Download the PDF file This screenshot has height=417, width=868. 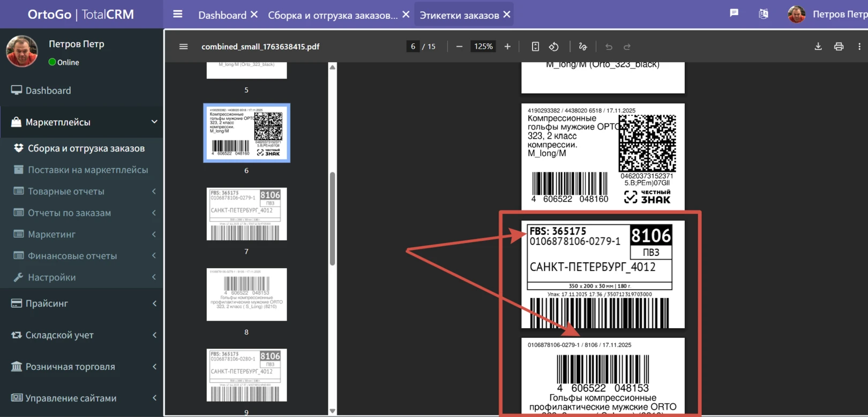[x=818, y=47]
